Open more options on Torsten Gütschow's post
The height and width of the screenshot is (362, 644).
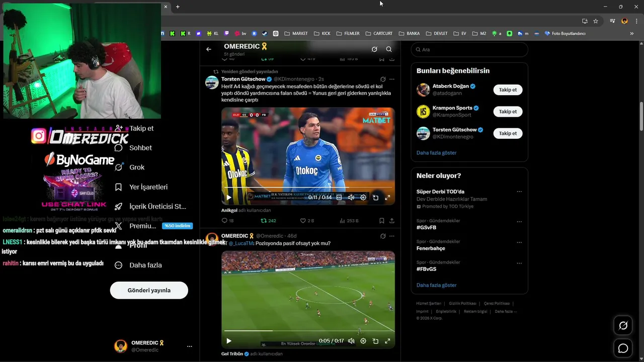[392, 79]
